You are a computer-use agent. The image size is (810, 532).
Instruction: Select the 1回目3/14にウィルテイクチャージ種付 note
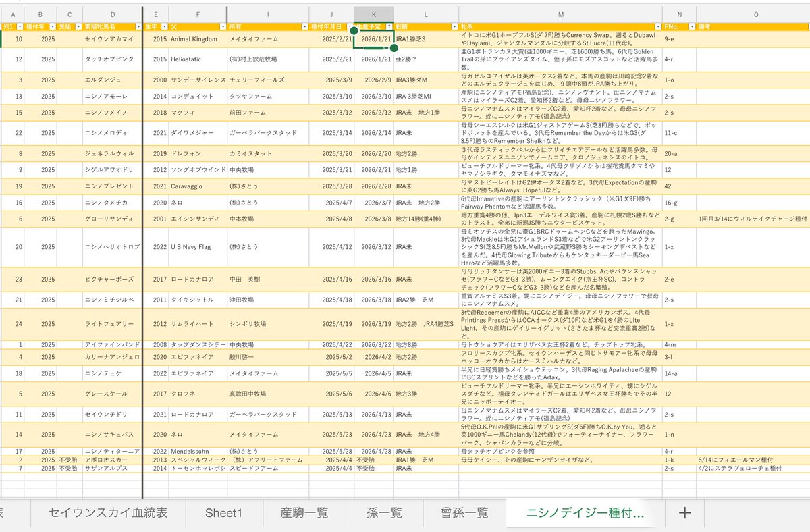[753, 219]
